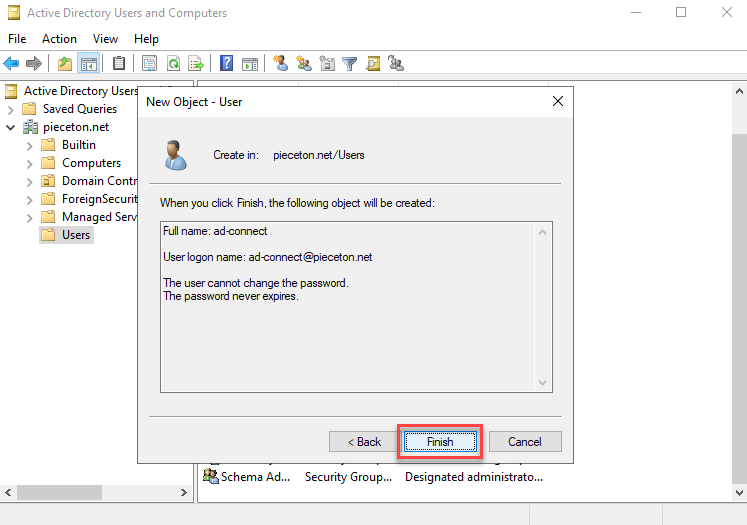Click 'The user cannot change the password.' line
Screen dimensions: 747x525
tap(256, 283)
